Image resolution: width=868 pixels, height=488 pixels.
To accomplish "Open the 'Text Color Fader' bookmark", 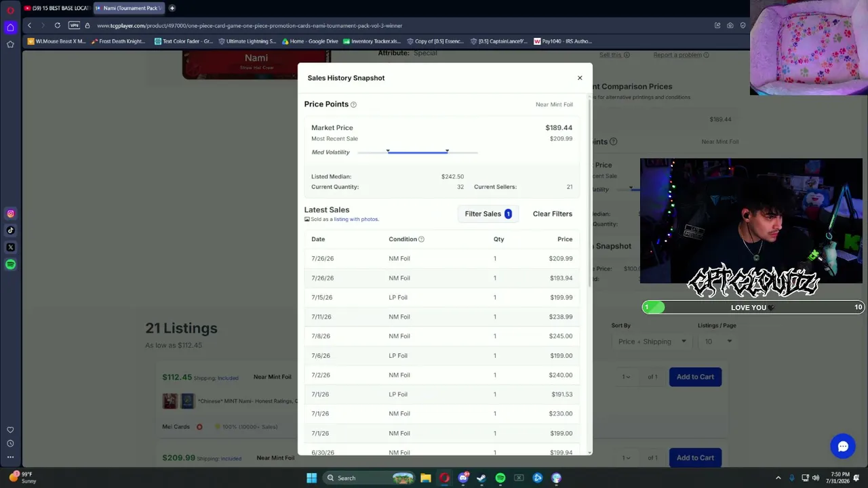I will [184, 41].
